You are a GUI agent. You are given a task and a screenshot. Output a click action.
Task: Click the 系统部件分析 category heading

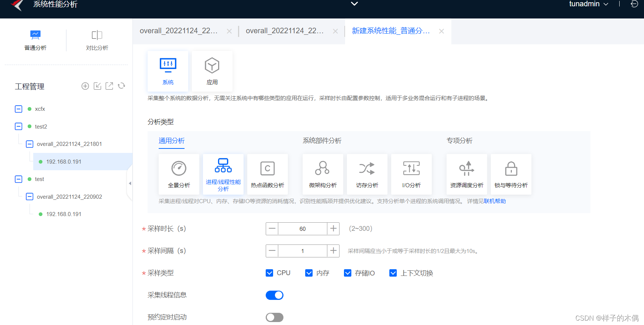coord(322,141)
